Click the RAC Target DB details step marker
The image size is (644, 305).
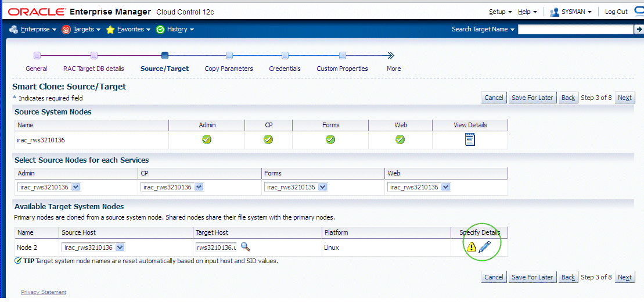(93, 55)
